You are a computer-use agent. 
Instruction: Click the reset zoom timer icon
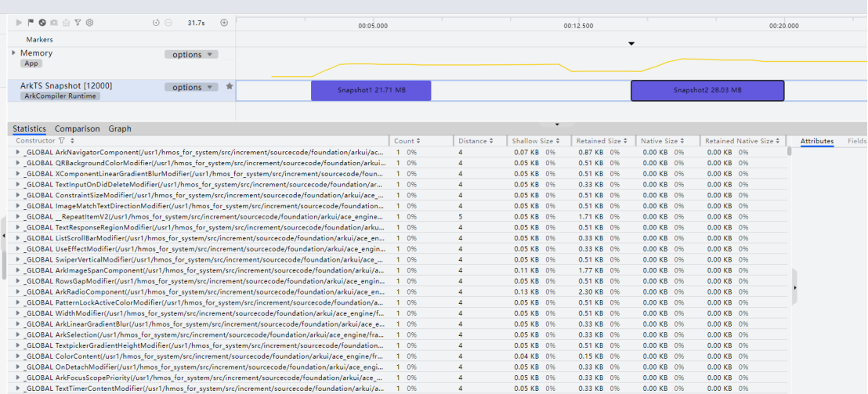pos(156,23)
